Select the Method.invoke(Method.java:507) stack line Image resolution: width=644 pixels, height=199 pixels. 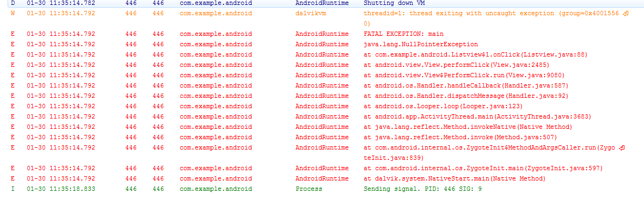pyautogui.click(x=460, y=137)
